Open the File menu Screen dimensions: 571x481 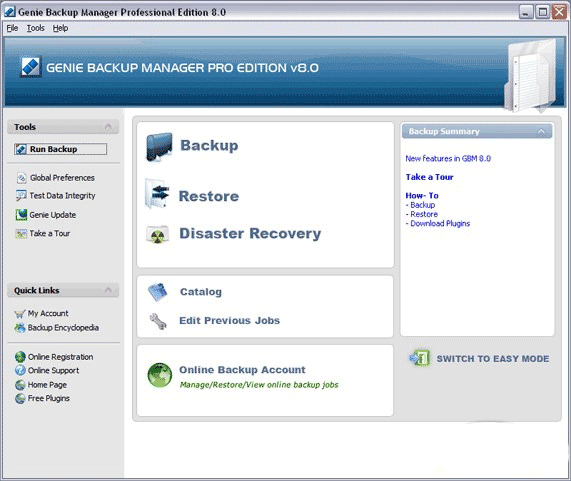(x=12, y=28)
